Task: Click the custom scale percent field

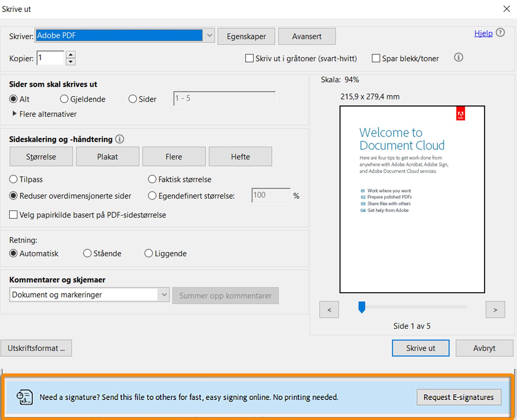Action: [x=271, y=195]
